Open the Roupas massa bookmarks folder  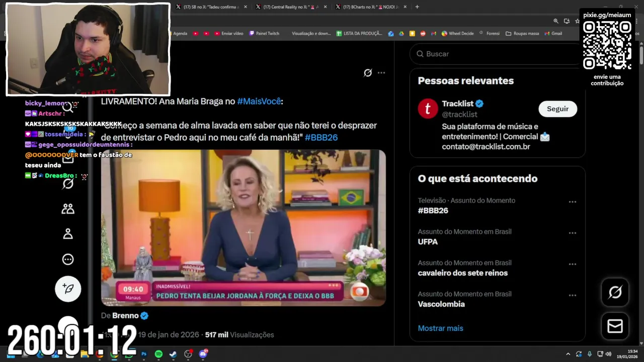(522, 34)
